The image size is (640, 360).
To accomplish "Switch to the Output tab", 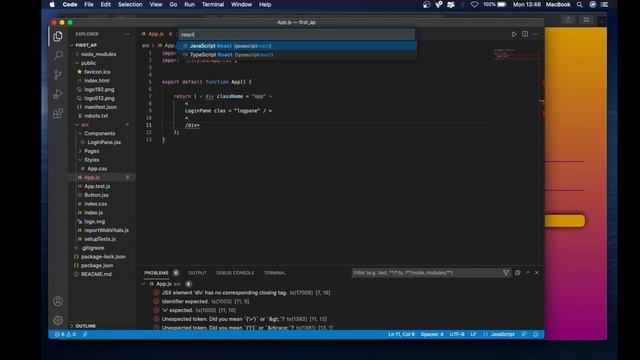I will pyautogui.click(x=197, y=273).
